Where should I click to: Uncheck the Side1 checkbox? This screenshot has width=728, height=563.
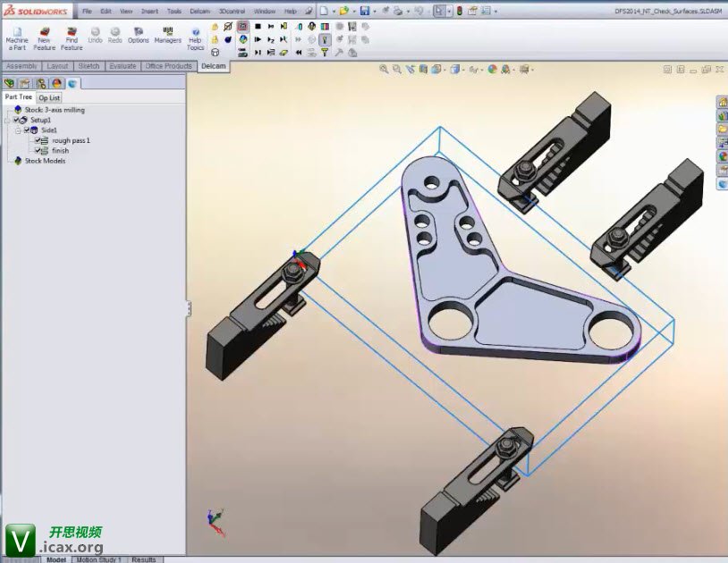tap(27, 130)
